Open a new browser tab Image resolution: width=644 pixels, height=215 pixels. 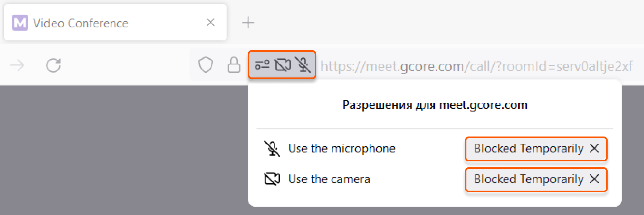[x=248, y=22]
